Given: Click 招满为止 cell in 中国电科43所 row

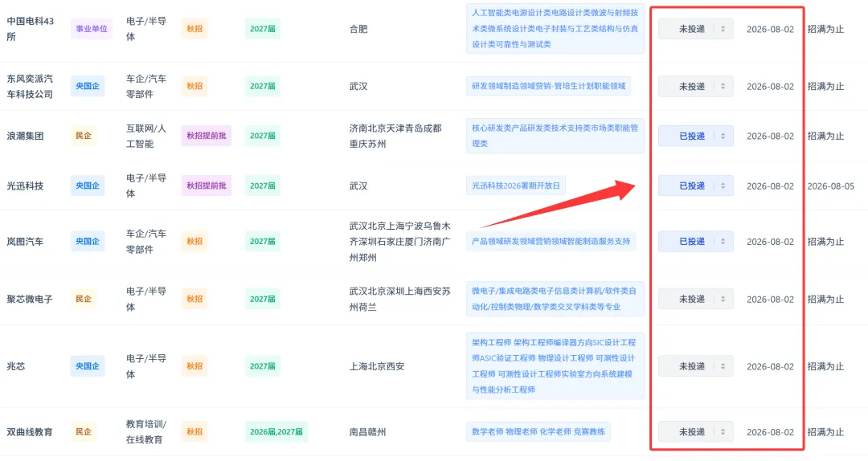Looking at the screenshot, I should coord(825,29).
